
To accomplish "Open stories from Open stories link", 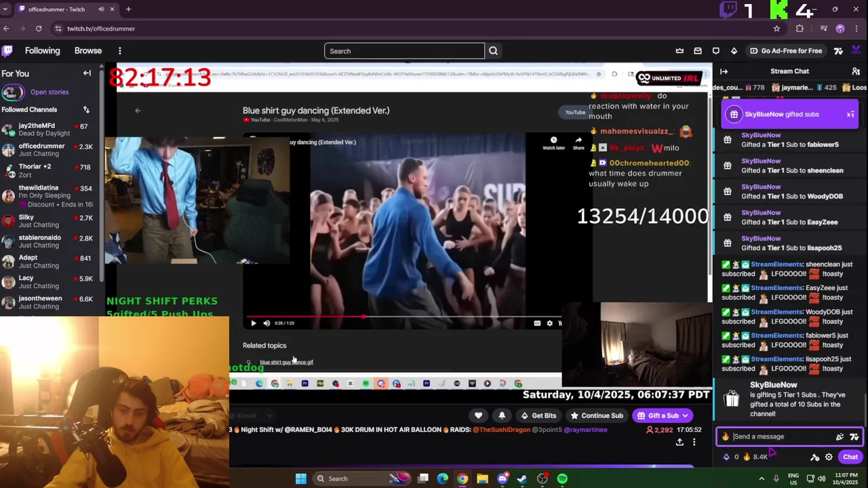I will pyautogui.click(x=49, y=92).
